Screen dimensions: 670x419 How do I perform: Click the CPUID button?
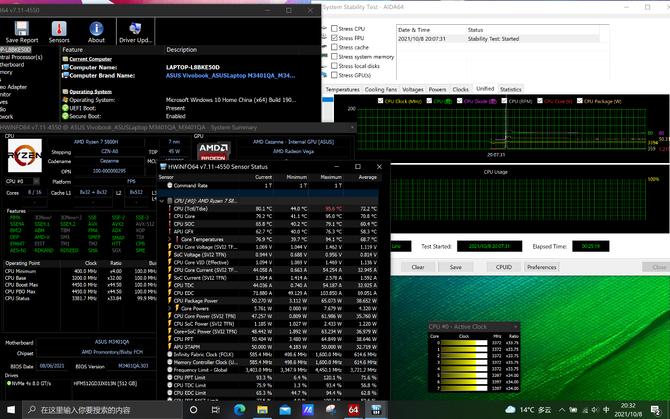(x=504, y=267)
